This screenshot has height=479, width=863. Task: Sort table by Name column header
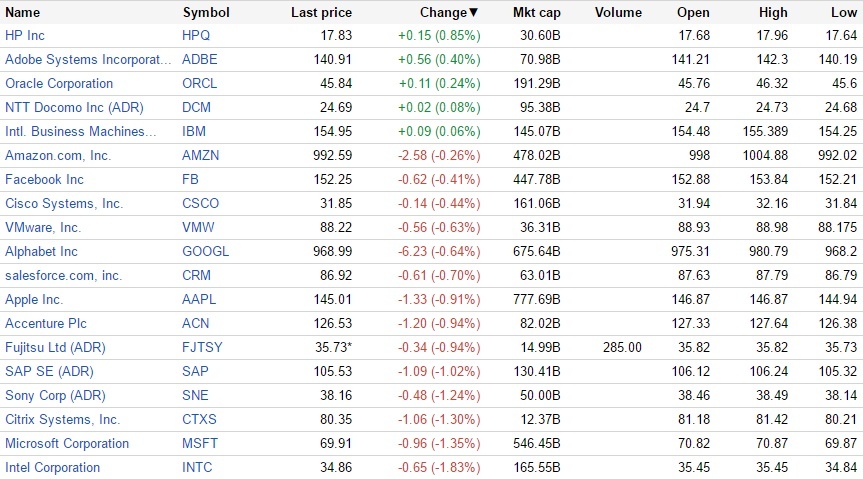point(23,12)
